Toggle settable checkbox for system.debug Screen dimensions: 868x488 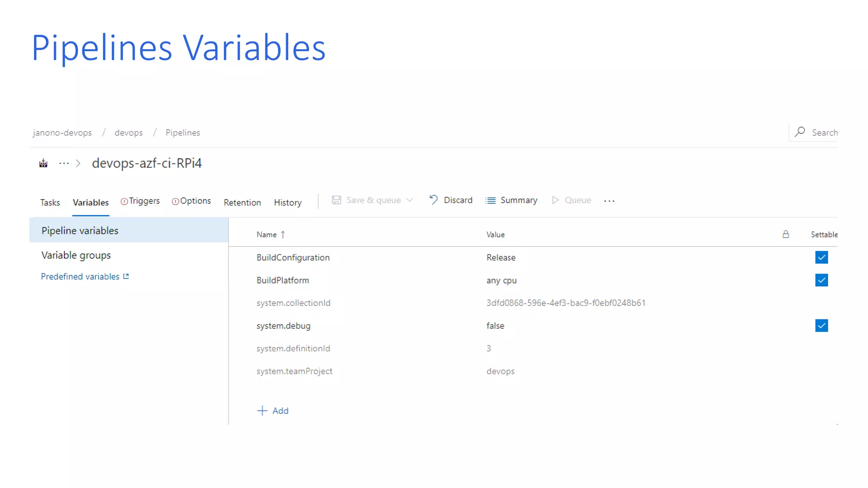point(821,325)
